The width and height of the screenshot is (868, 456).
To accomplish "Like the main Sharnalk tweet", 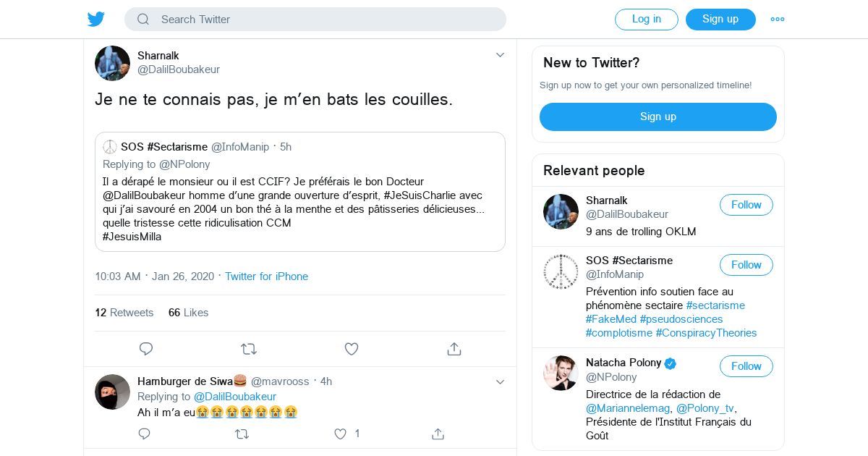I will click(352, 349).
